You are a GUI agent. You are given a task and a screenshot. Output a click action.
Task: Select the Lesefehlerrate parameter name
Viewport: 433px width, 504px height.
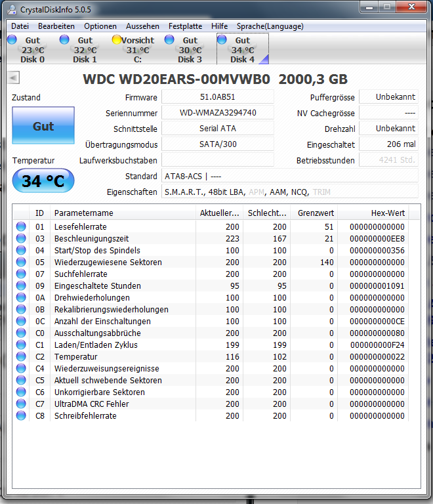pos(80,227)
